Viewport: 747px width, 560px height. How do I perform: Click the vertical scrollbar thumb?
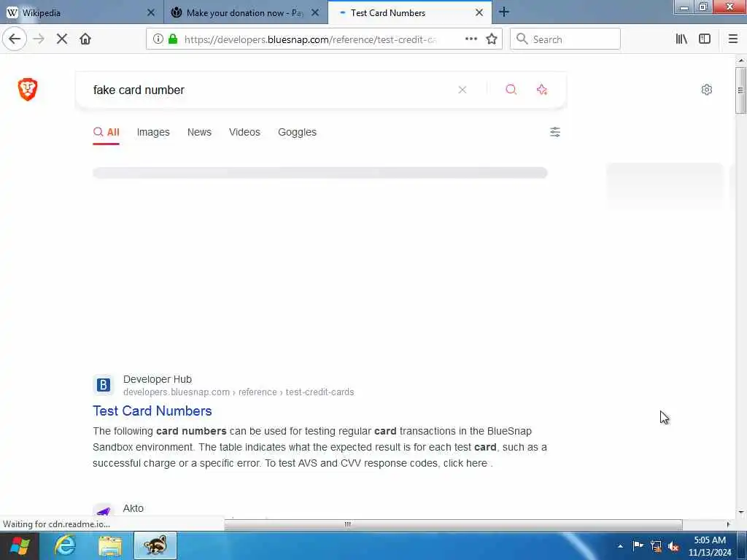pos(740,90)
